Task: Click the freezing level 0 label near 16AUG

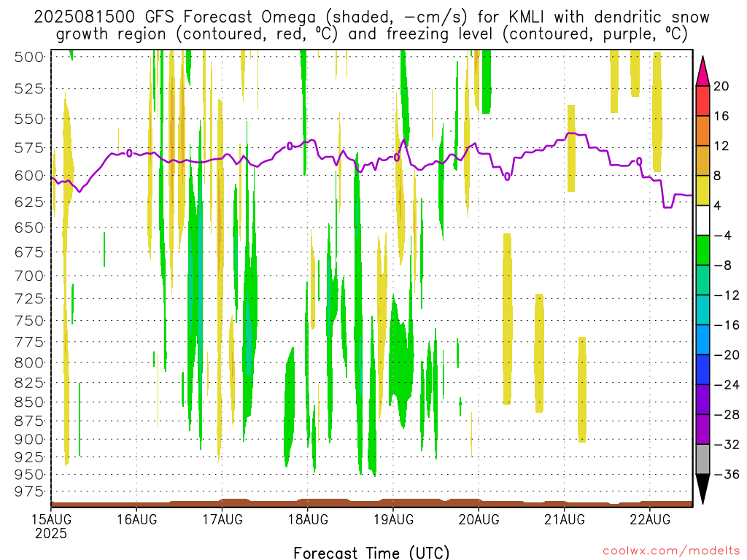Action: [129, 153]
